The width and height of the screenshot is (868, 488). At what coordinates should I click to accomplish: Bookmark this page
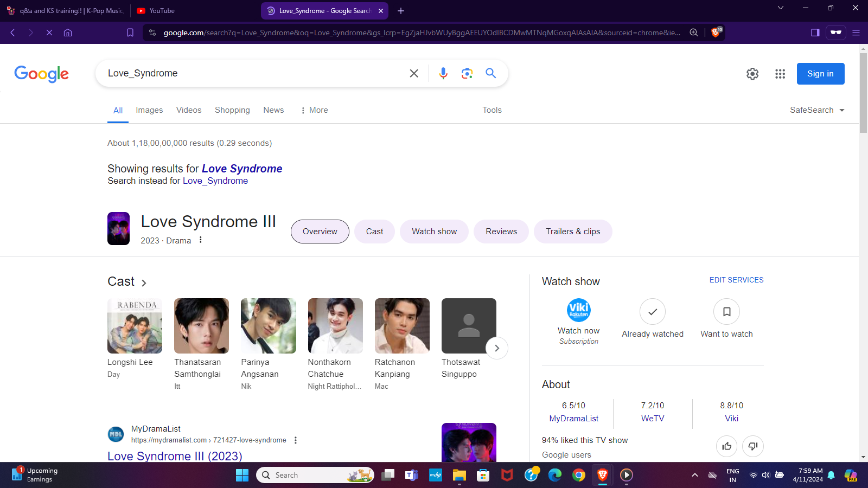coord(130,33)
